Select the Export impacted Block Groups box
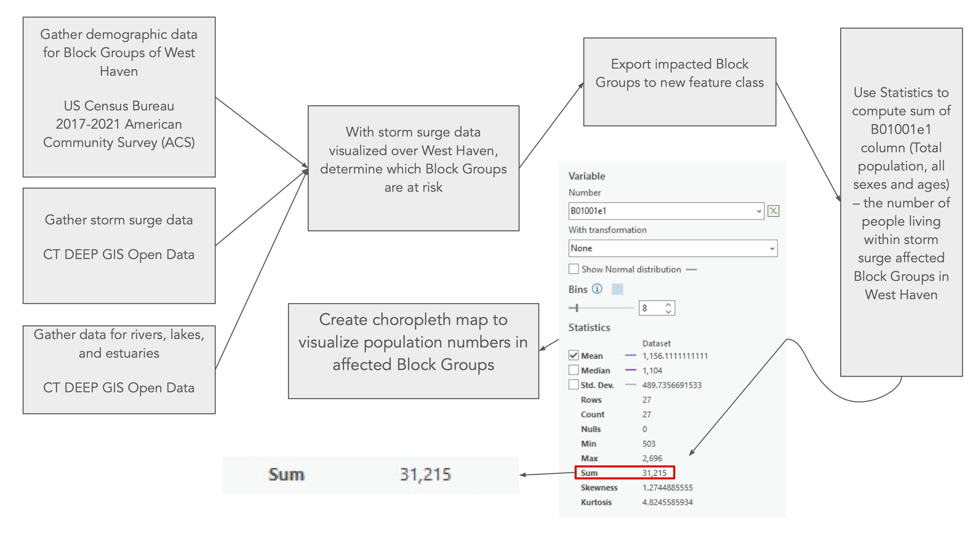The height and width of the screenshot is (551, 980). pos(679,82)
